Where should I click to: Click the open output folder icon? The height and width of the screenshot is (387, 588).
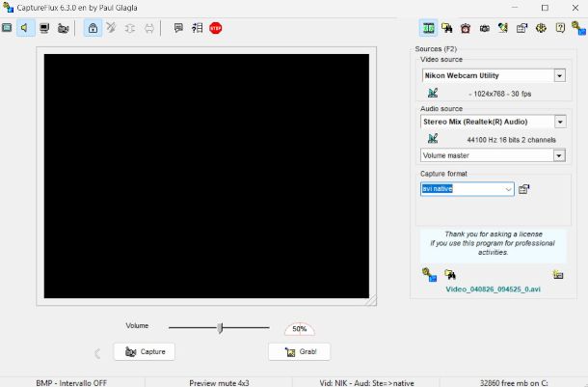(x=558, y=274)
